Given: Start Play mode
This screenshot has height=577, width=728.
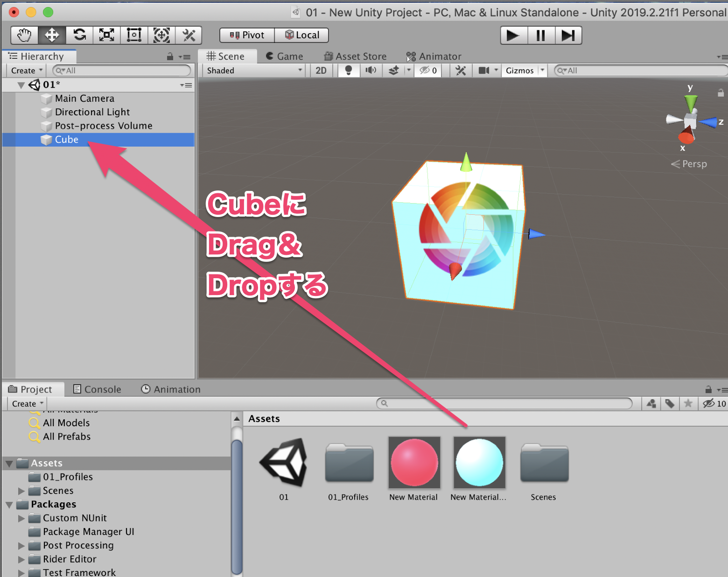Looking at the screenshot, I should tap(514, 35).
